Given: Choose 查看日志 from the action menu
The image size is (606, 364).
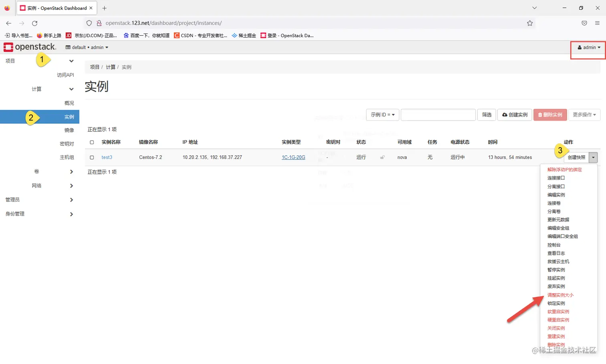Looking at the screenshot, I should coord(556,253).
